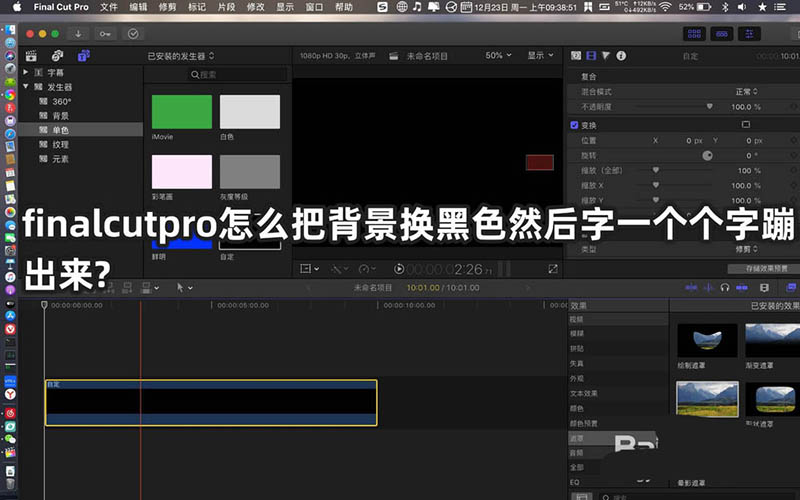
Task: Click the 旋转 rotation dial
Action: click(707, 155)
